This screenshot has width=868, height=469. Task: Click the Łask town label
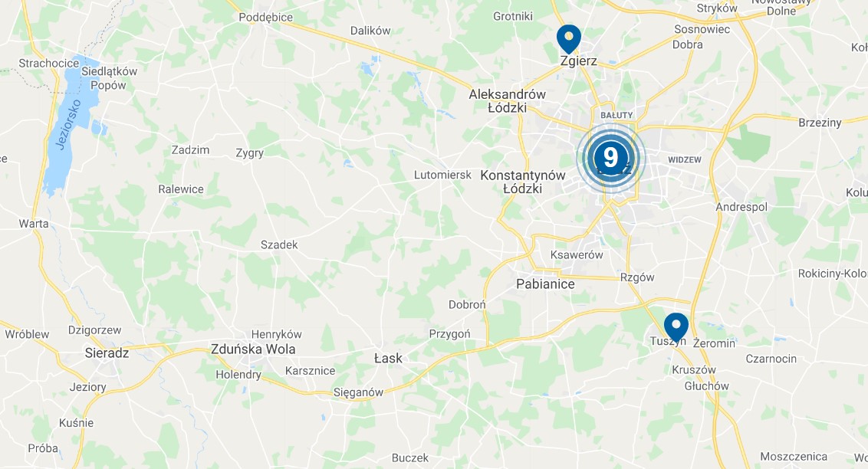pyautogui.click(x=388, y=359)
